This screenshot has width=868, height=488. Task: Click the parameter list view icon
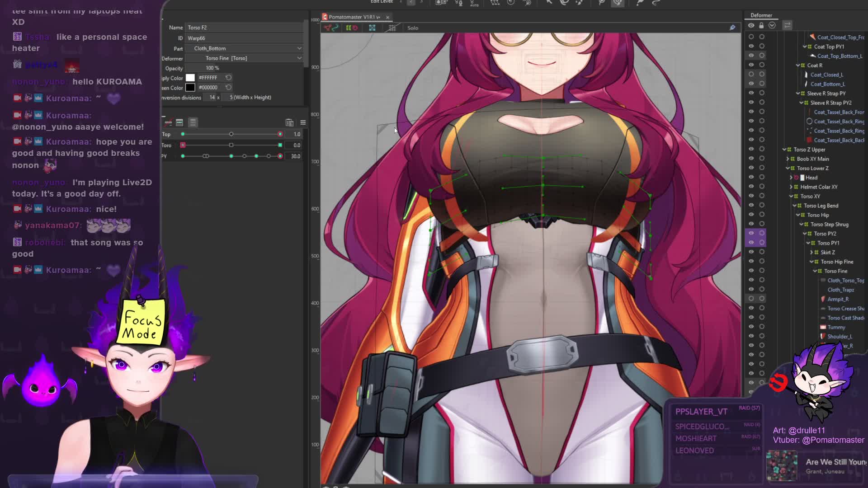pyautogui.click(x=179, y=122)
